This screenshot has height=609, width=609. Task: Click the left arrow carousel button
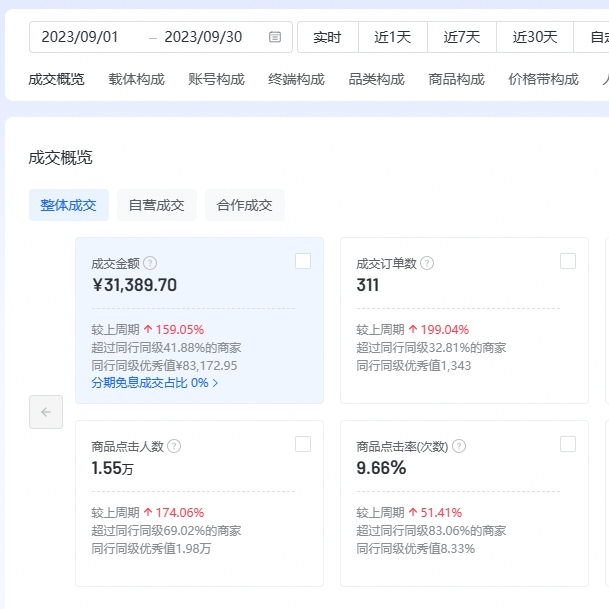[x=46, y=412]
